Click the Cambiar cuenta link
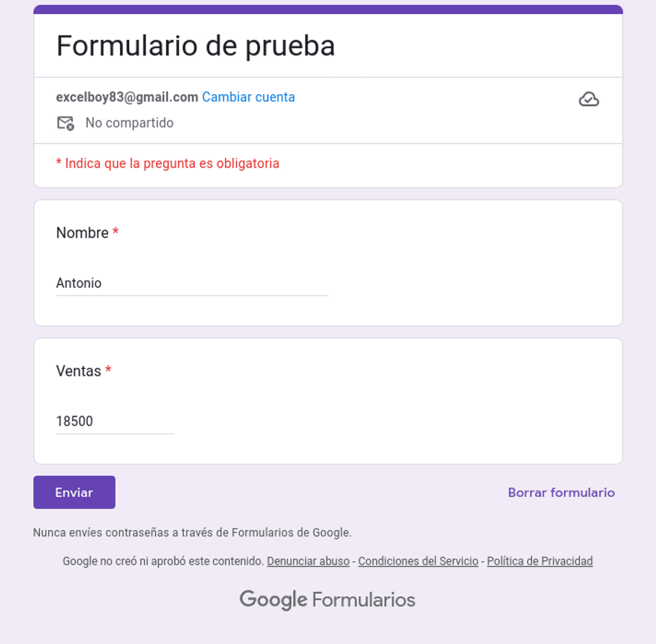 coord(248,97)
